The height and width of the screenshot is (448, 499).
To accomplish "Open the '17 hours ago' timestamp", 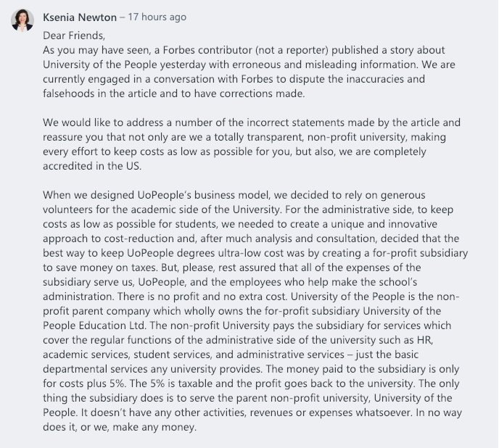I will pyautogui.click(x=157, y=17).
